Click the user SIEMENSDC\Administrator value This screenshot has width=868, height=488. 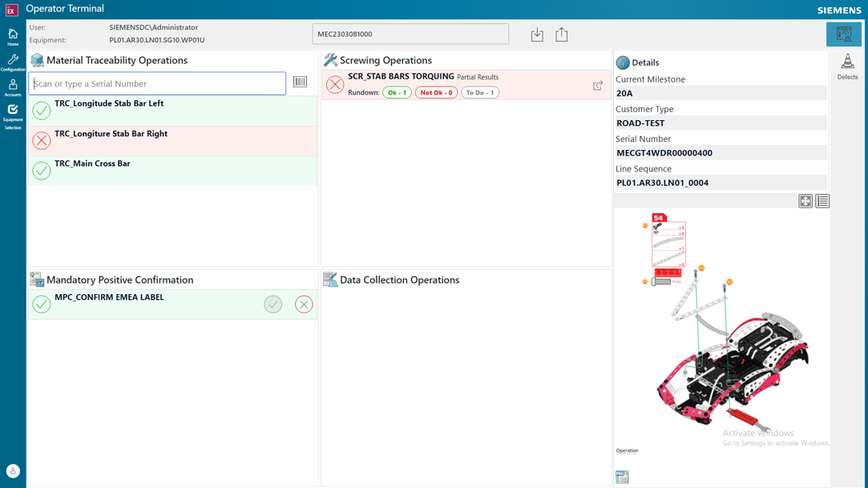[x=153, y=27]
